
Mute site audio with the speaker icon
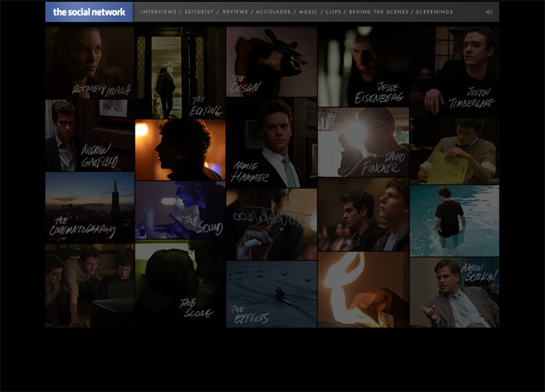tap(489, 11)
